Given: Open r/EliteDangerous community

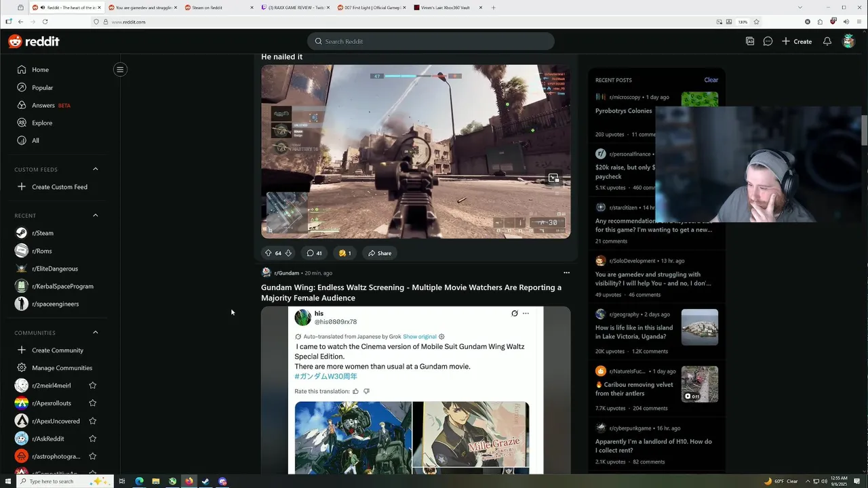Looking at the screenshot, I should click(55, 268).
